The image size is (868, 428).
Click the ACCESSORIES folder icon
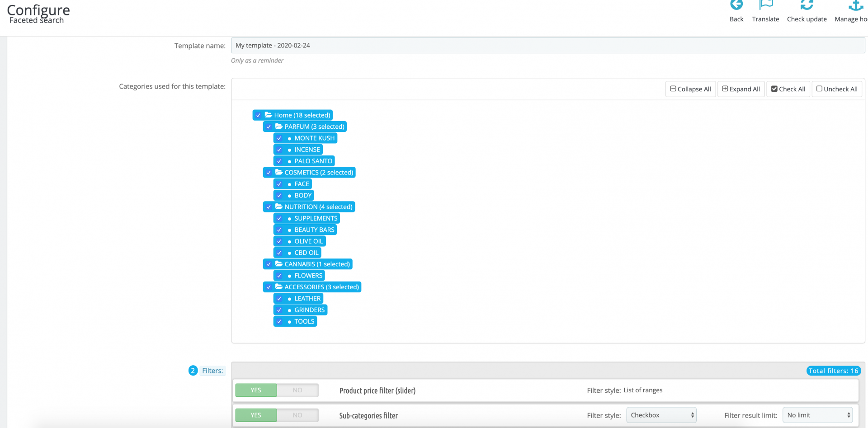point(279,287)
